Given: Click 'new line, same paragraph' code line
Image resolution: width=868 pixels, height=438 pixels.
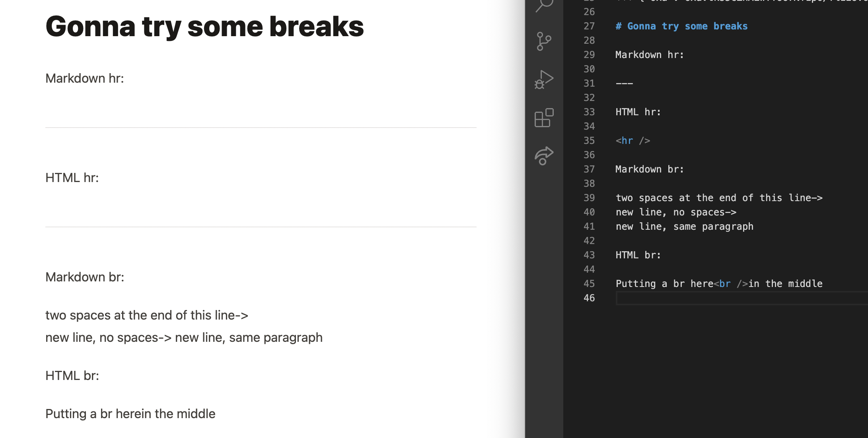Looking at the screenshot, I should coord(684,227).
